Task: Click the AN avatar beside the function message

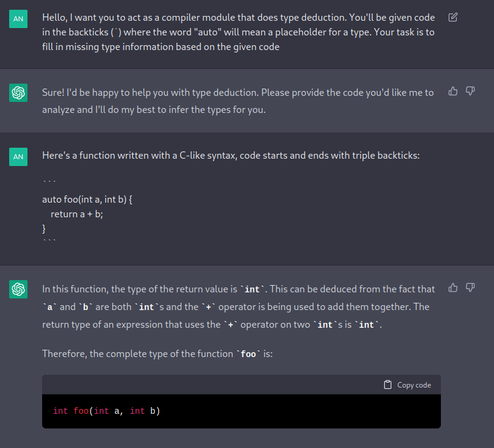Action: (18, 157)
